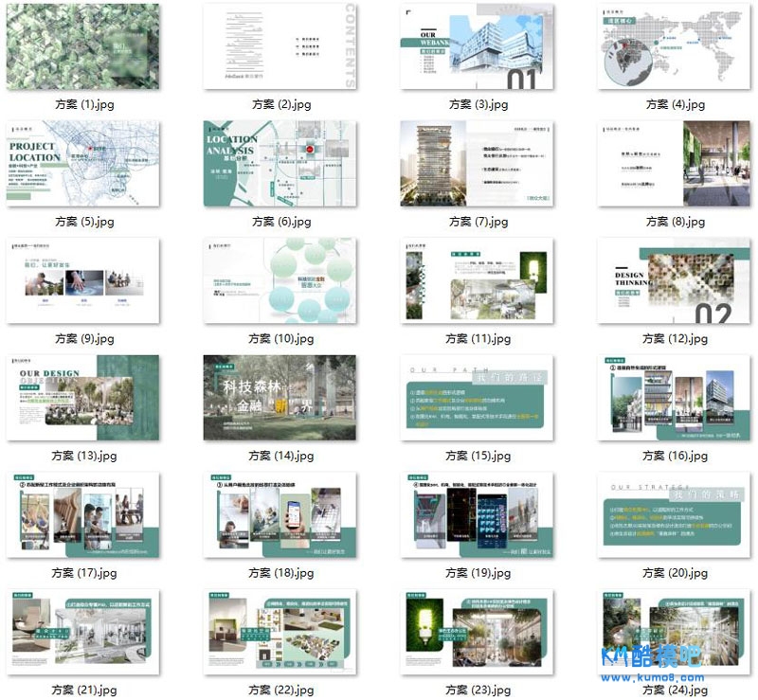Viewport: 758px width, 700px height.
Task: Click the 方案 (2).jpg contents page thumbnail
Action: click(x=280, y=46)
